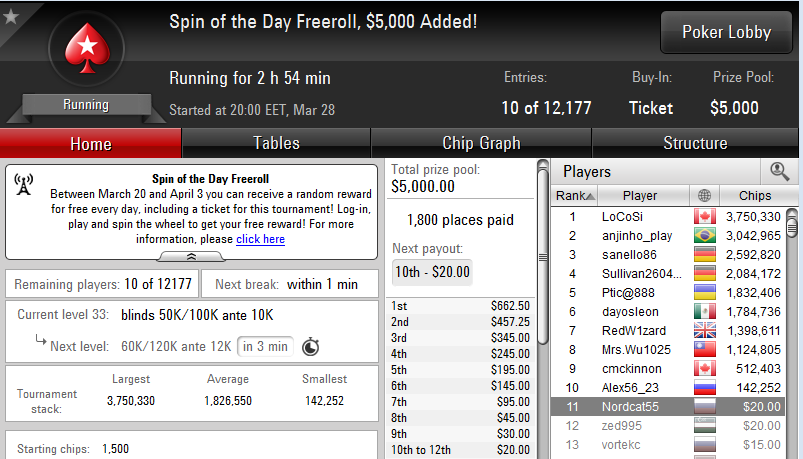This screenshot has width=803, height=459.
Task: Click the stopwatch icon beside next level
Action: click(x=311, y=347)
